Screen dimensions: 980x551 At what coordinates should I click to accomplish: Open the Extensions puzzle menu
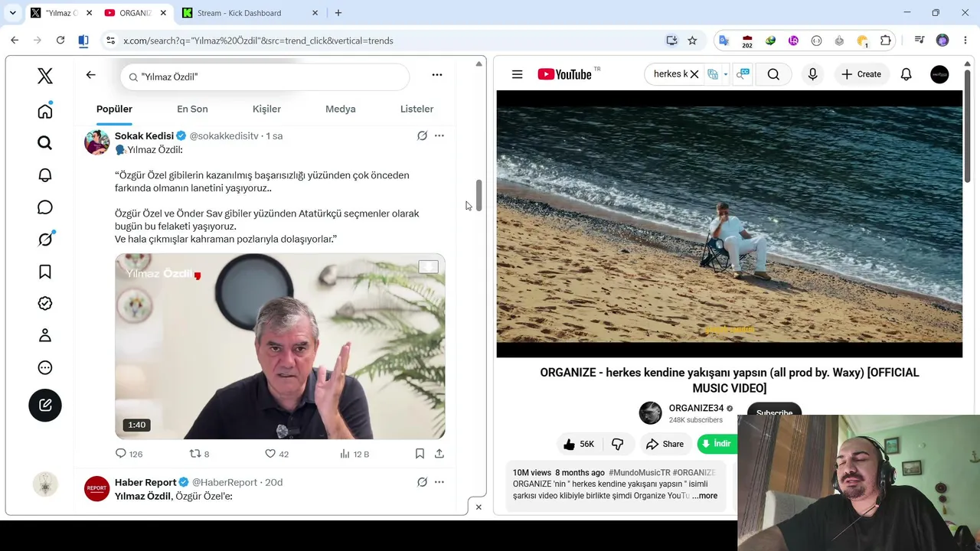pyautogui.click(x=886, y=41)
